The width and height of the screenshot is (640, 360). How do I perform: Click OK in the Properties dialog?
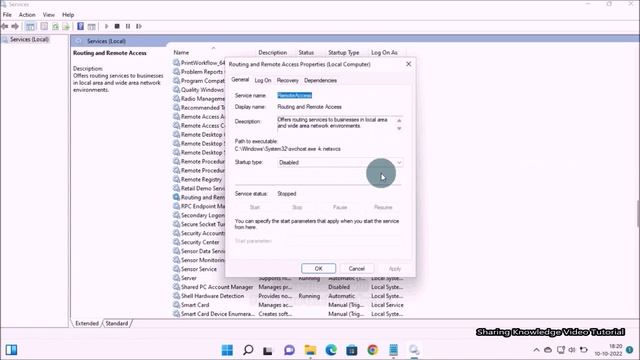coord(318,269)
